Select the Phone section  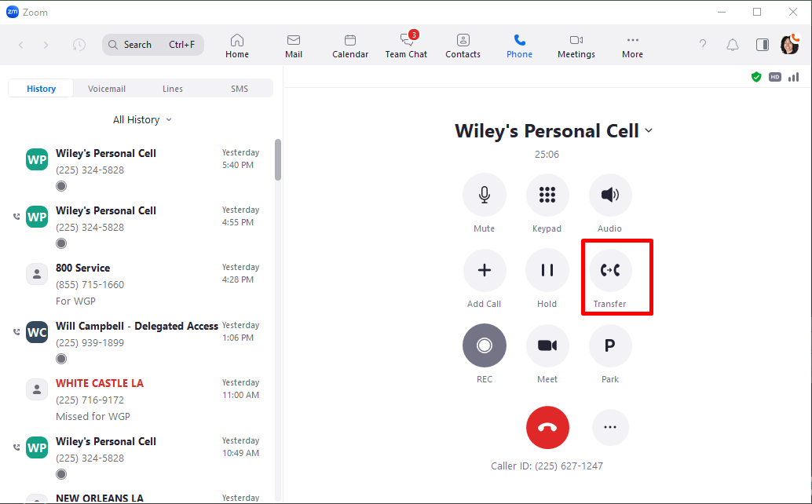point(519,46)
